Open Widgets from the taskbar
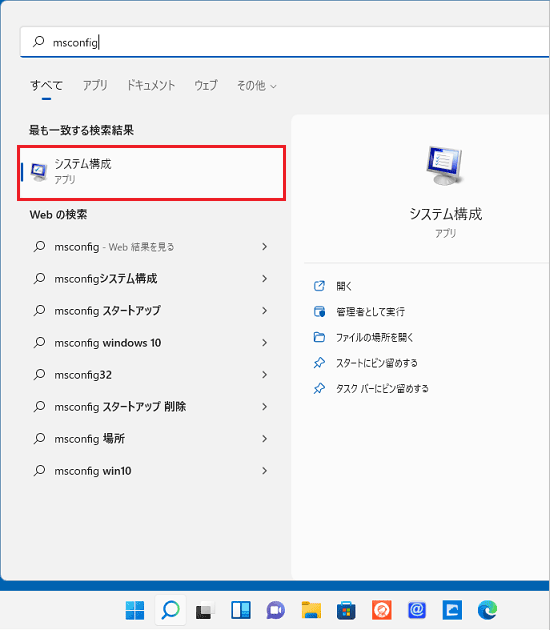The width and height of the screenshot is (550, 630). (x=241, y=610)
